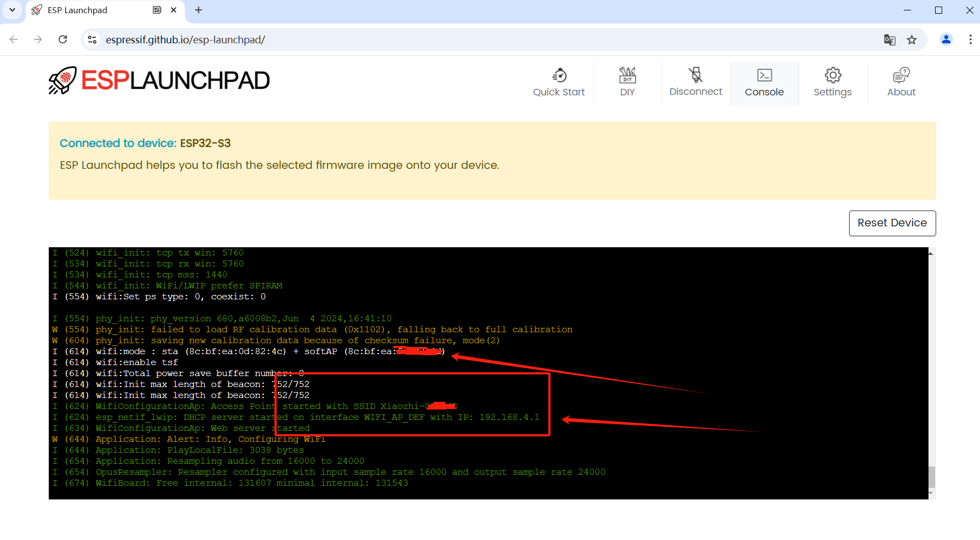Open the Chrome three-dot menu
Viewport: 980px width, 540px height.
click(970, 39)
